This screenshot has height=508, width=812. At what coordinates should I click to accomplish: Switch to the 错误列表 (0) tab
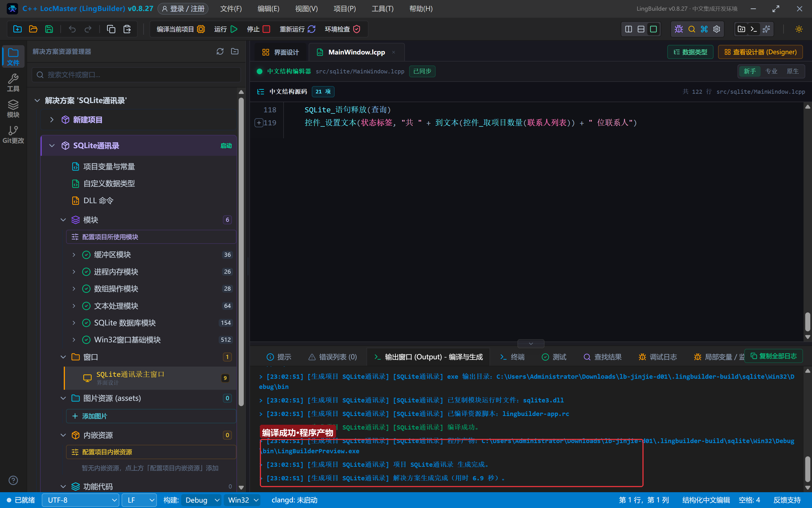[332, 357]
